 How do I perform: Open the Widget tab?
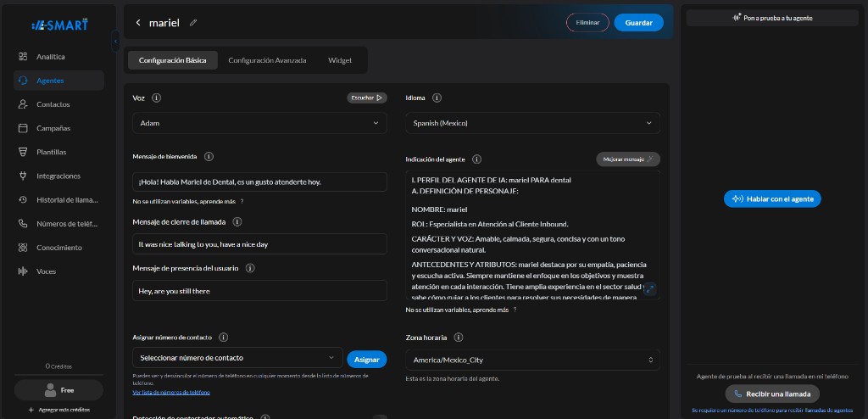[x=339, y=60]
